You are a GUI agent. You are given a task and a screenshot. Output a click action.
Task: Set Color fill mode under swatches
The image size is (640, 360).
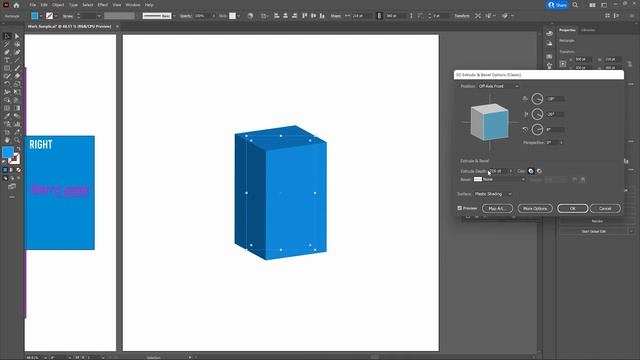(x=5, y=170)
